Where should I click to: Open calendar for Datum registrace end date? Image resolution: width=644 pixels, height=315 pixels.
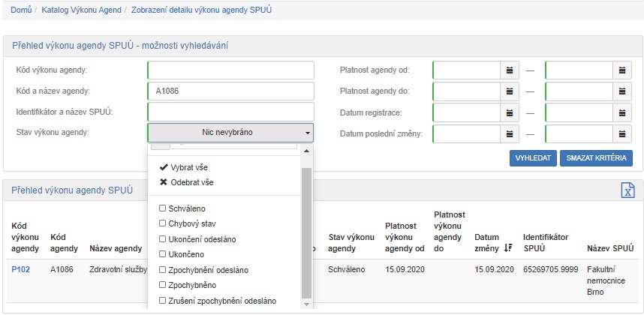(x=623, y=112)
